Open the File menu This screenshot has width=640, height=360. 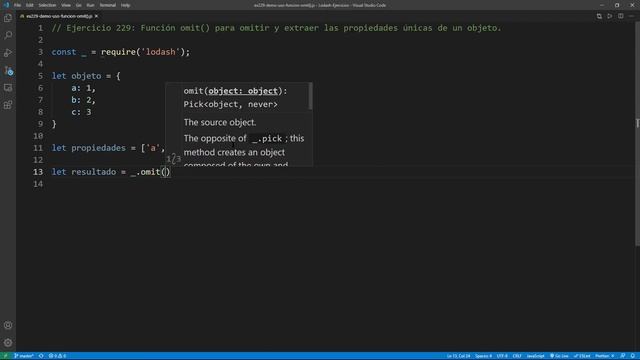click(17, 5)
